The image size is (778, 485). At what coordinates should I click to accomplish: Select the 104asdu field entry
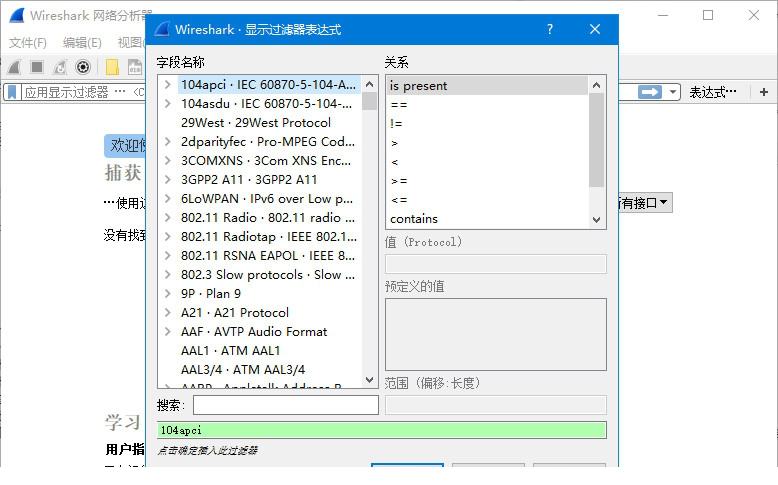(x=266, y=104)
